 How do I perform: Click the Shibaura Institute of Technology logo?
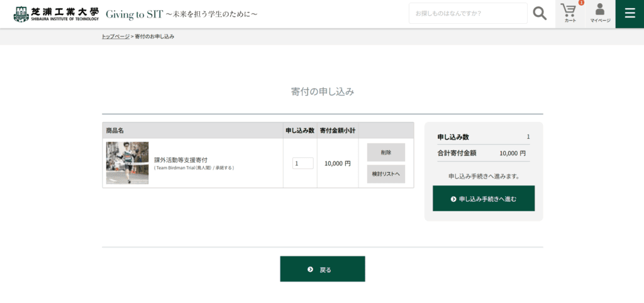click(56, 14)
